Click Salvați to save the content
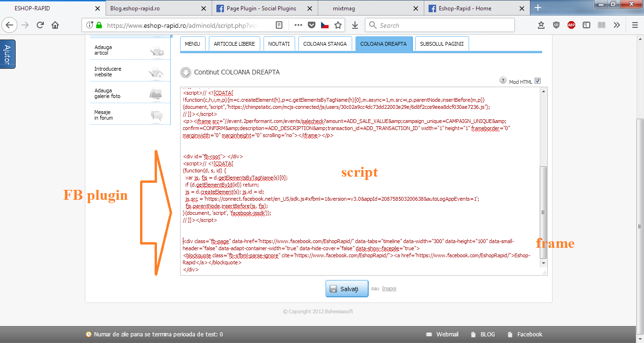 [x=347, y=289]
